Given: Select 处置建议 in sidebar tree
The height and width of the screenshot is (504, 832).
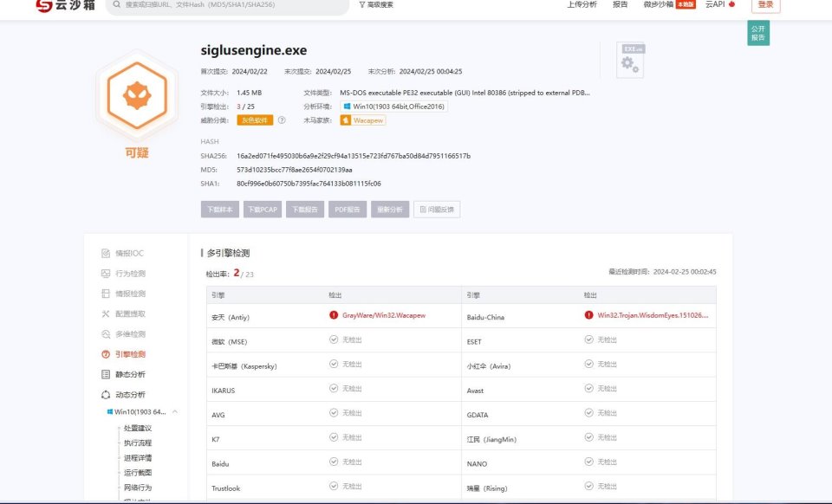Looking at the screenshot, I should 138,428.
